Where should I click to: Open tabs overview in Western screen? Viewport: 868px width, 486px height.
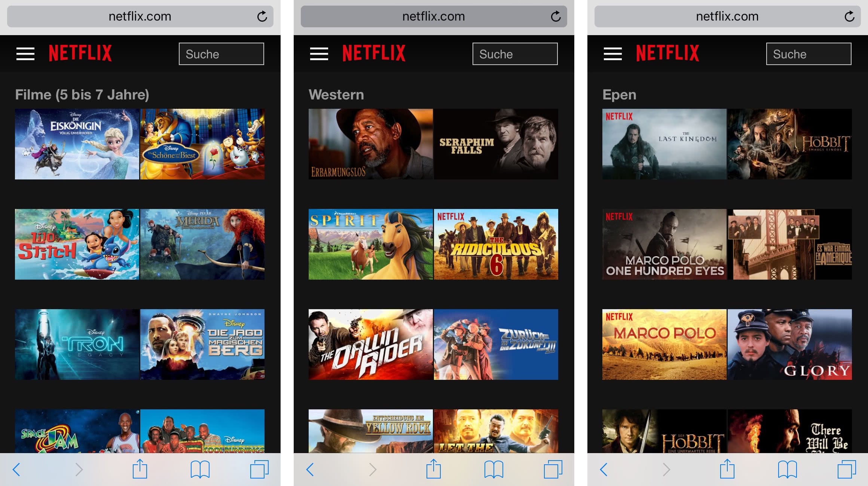pos(553,469)
